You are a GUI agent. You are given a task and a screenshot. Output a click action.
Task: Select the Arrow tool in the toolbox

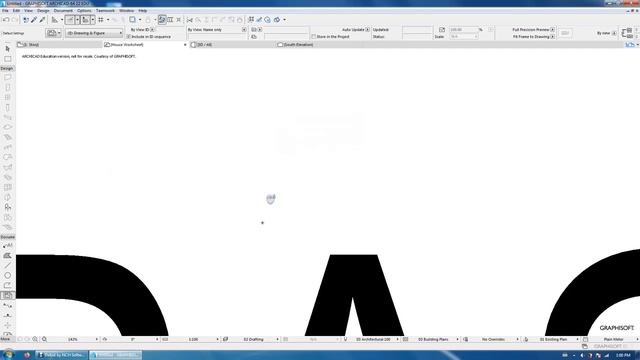click(7, 49)
